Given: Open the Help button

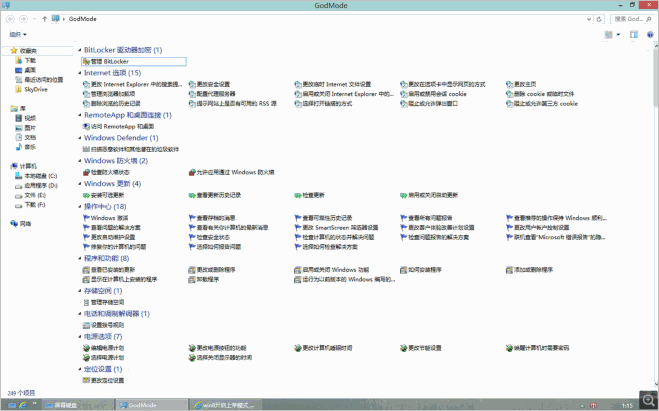Looking at the screenshot, I should coord(650,34).
